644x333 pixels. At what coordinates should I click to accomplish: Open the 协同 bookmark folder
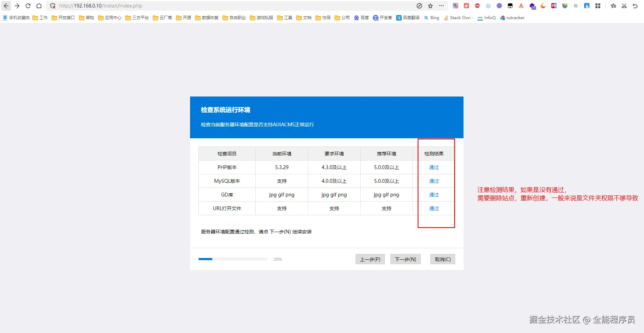click(x=323, y=18)
